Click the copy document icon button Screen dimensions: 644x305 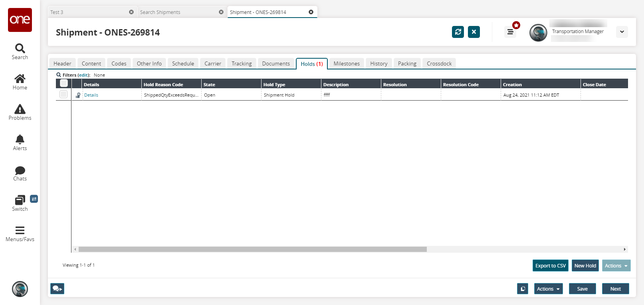[x=523, y=289]
